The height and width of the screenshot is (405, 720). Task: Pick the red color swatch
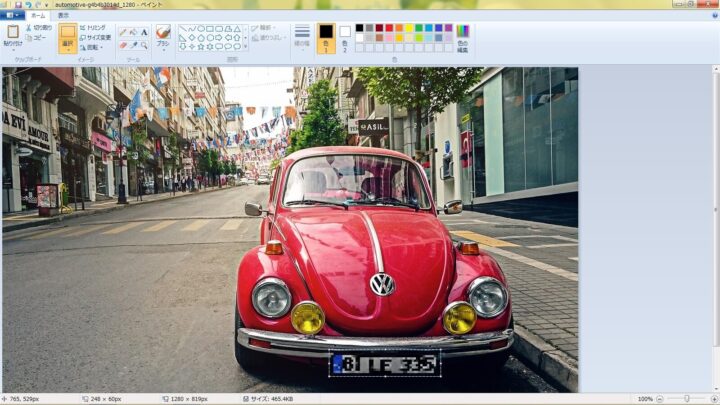(x=389, y=28)
